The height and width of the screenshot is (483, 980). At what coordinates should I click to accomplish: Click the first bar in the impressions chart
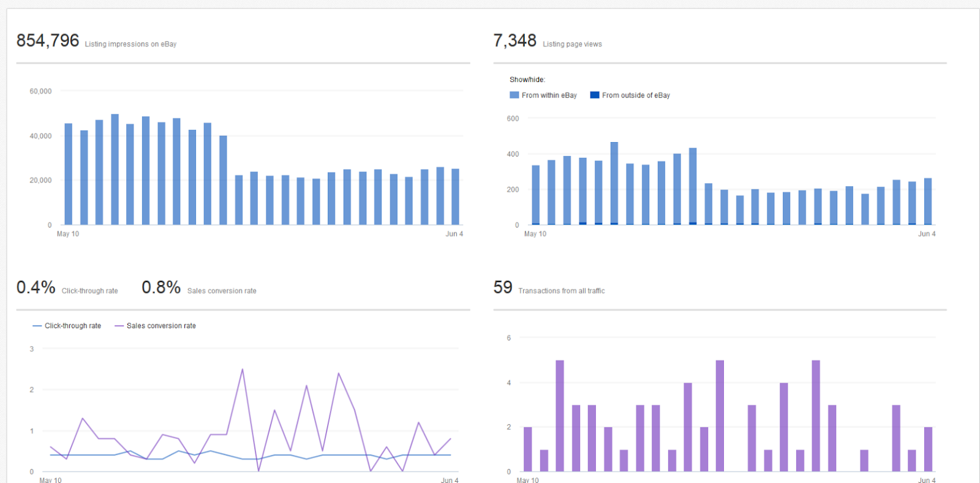tap(69, 174)
